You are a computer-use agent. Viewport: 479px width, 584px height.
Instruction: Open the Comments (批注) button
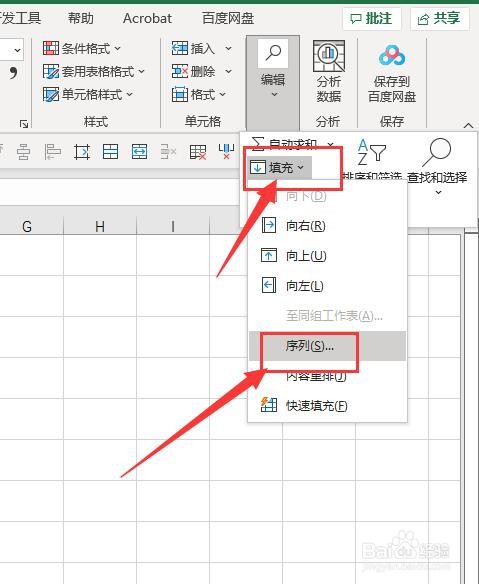tap(372, 19)
